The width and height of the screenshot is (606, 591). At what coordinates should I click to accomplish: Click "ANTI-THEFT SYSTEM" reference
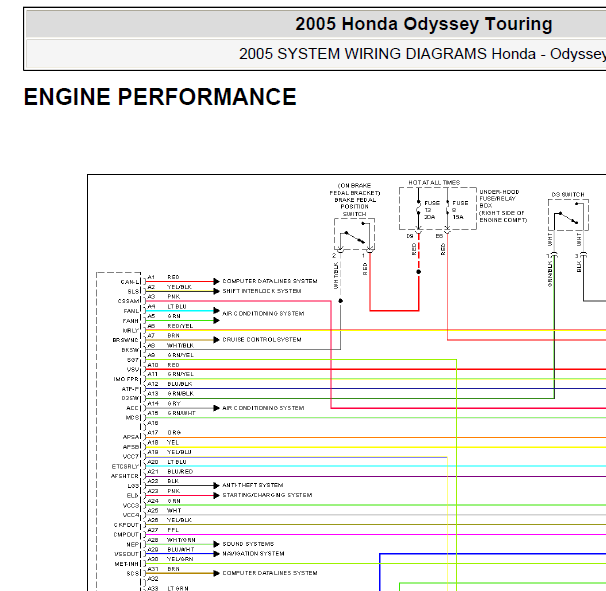coord(253,485)
